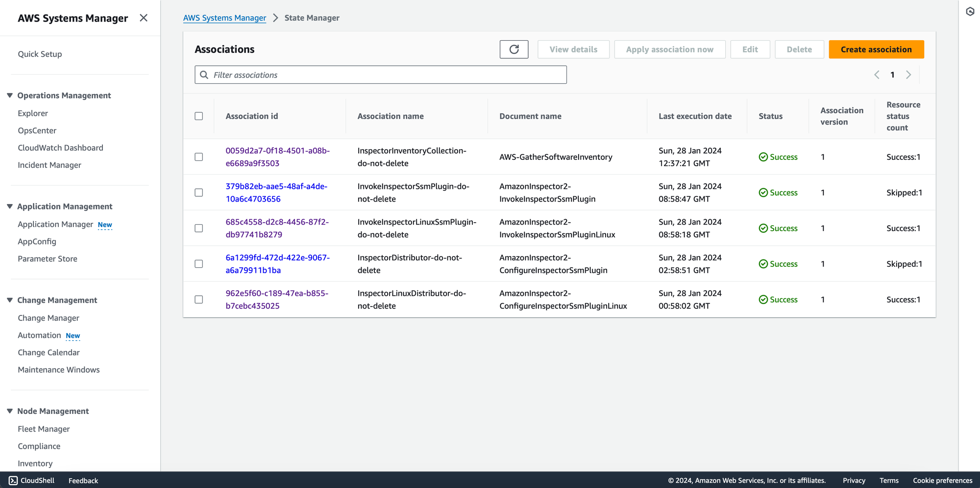Focus the Filter associations search field
The height and width of the screenshot is (488, 980).
click(381, 75)
